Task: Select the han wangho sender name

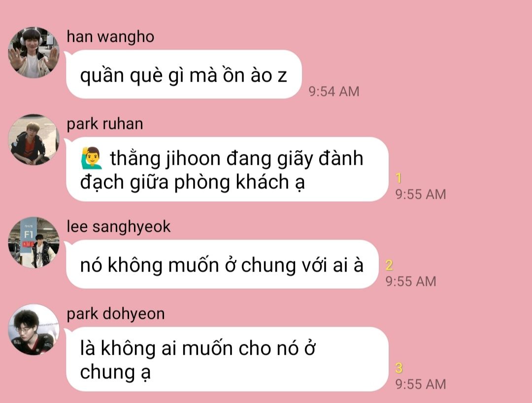Action: 110,36
